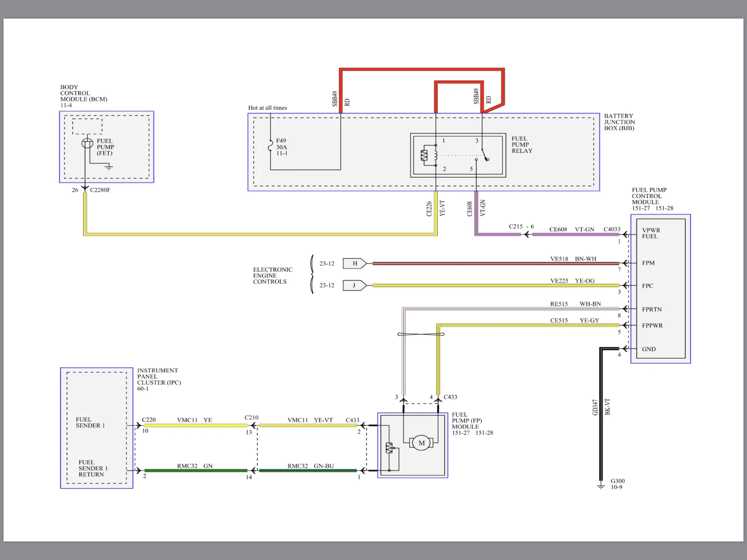This screenshot has height=560, width=747.
Task: Click the J connector reference box
Action: [355, 285]
